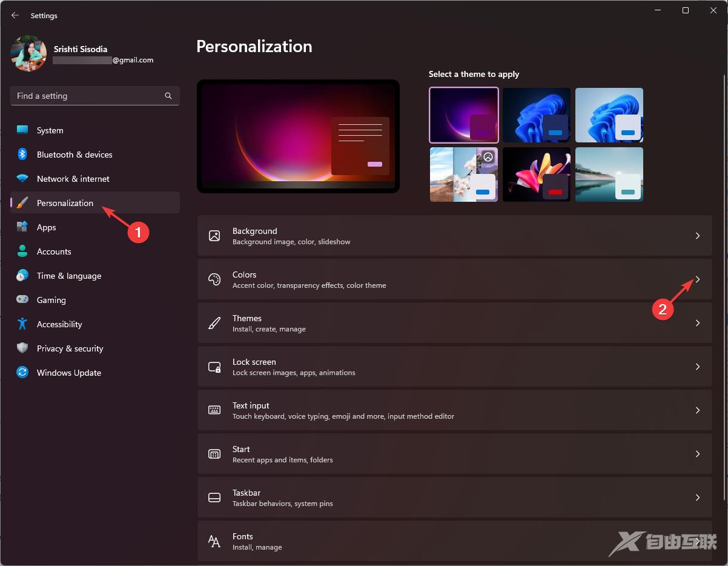
Task: Apply the colorful flower dark theme
Action: click(x=537, y=175)
